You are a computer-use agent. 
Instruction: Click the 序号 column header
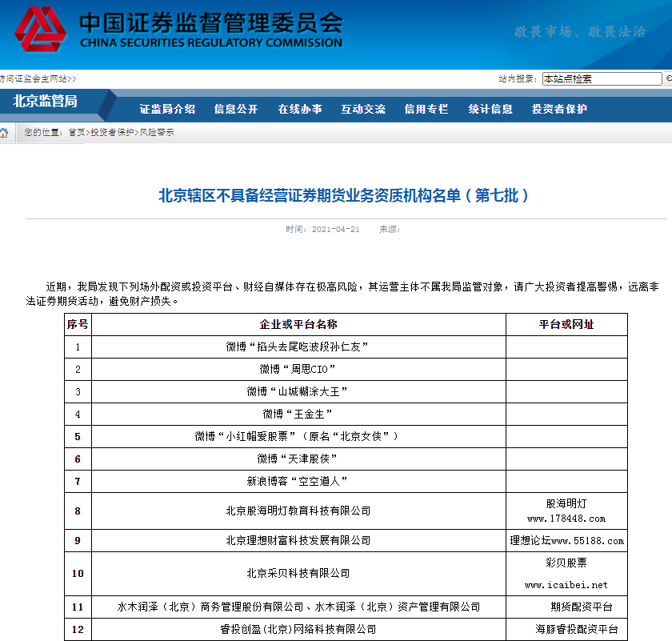[78, 325]
